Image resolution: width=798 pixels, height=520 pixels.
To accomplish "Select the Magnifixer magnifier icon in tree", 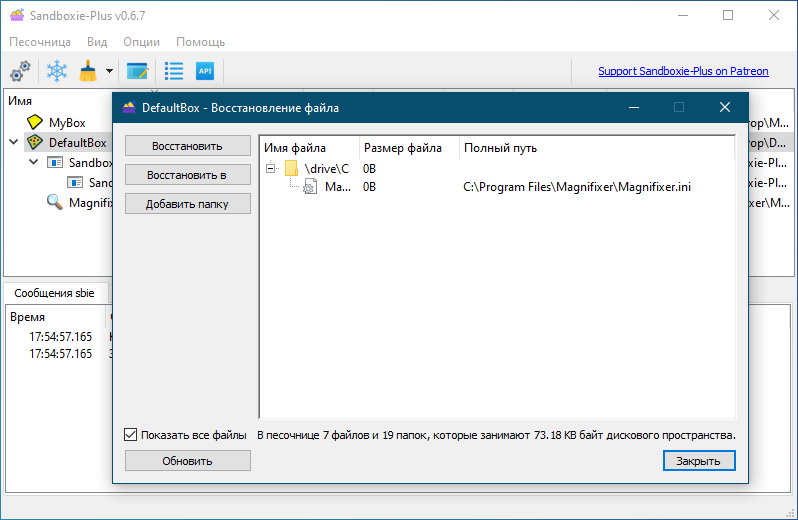I will (x=54, y=203).
